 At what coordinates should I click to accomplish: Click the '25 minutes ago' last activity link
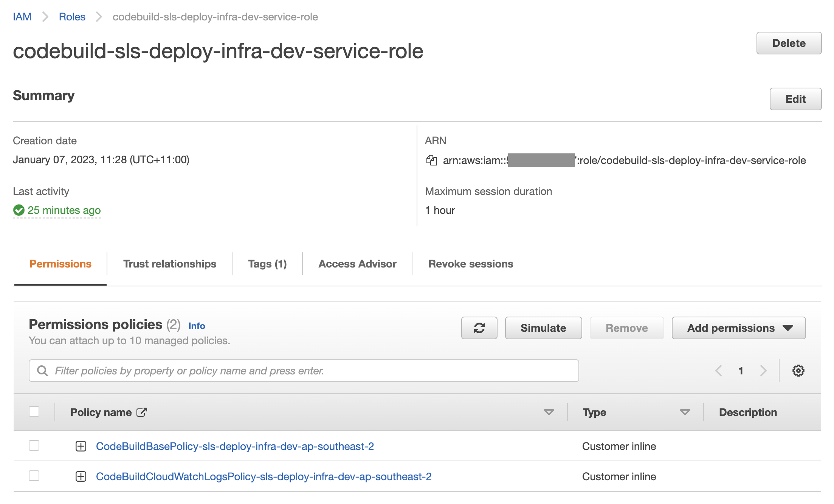pyautogui.click(x=64, y=210)
